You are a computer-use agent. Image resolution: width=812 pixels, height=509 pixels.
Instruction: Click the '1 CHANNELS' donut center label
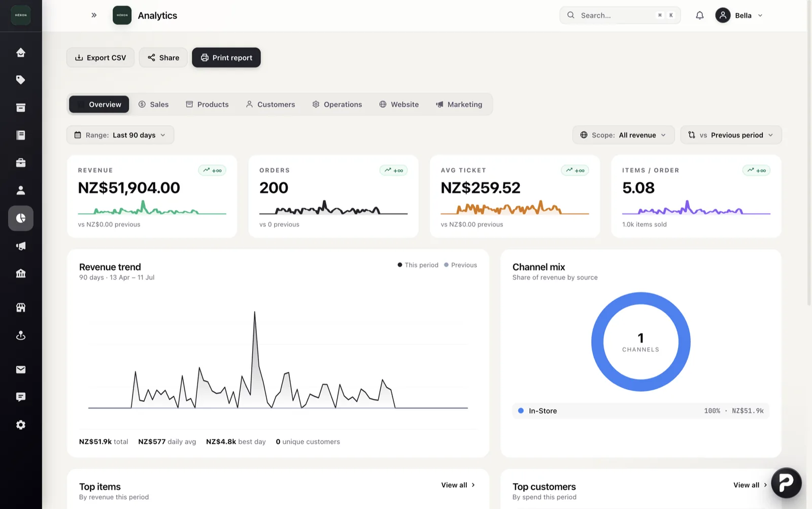point(641,342)
